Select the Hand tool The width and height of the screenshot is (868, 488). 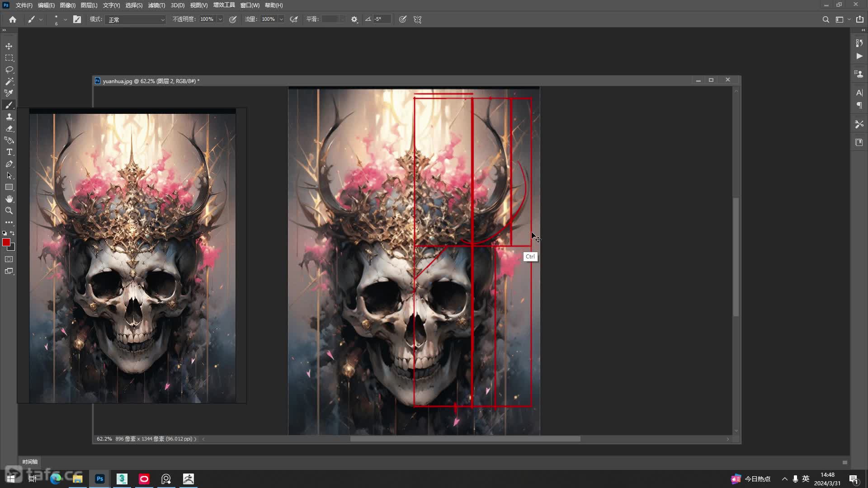9,199
